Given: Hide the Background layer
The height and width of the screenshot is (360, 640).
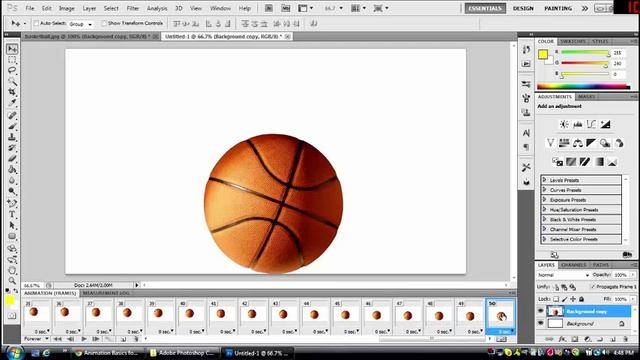Looking at the screenshot, I should pos(541,323).
